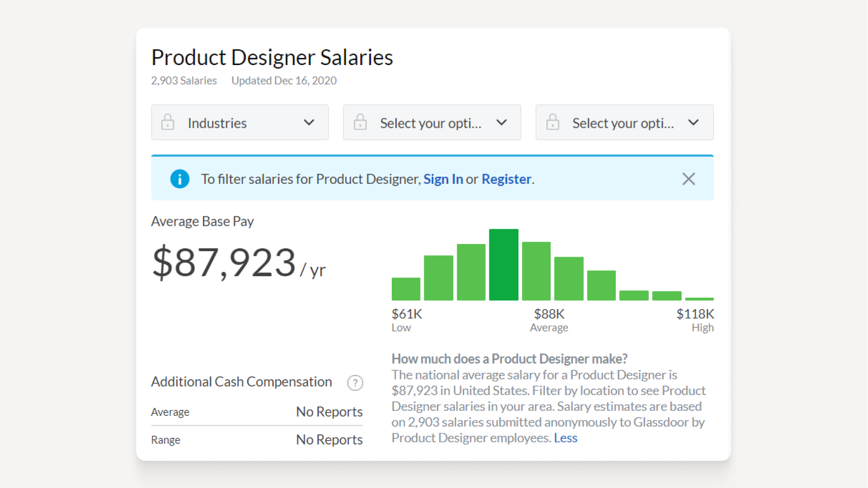The image size is (868, 488).
Task: Dismiss the sign-in banner with the X
Action: point(689,179)
